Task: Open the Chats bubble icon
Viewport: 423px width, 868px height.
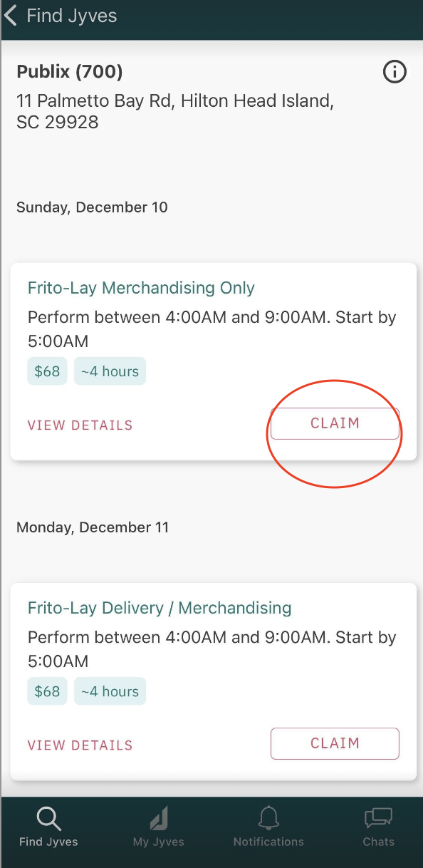Action: point(378,818)
